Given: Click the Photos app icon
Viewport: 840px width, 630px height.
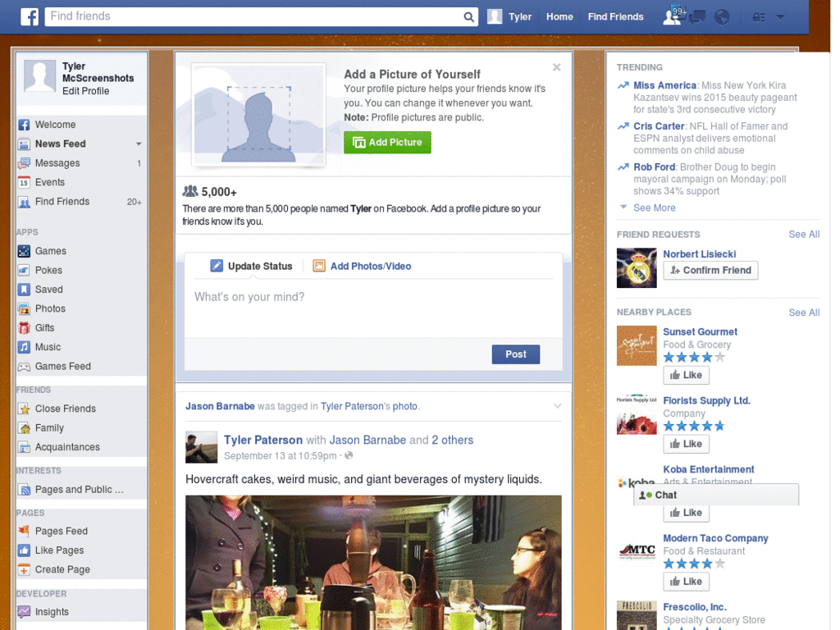Looking at the screenshot, I should pyautogui.click(x=24, y=309).
